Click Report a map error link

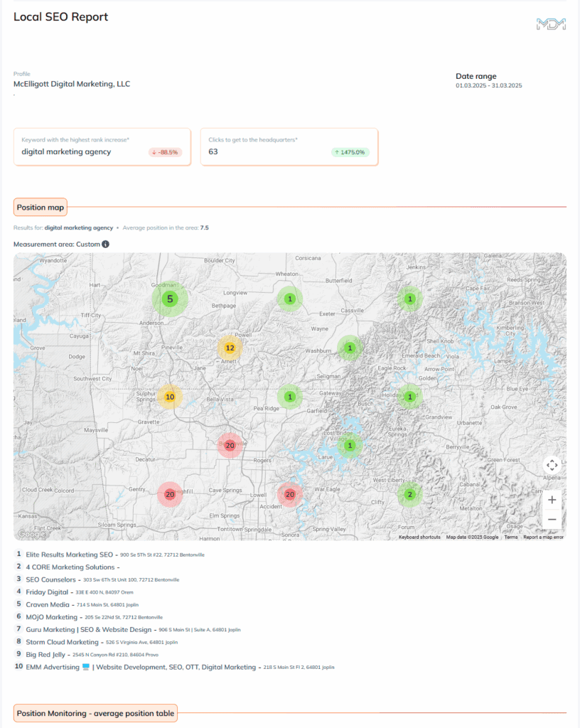(543, 537)
